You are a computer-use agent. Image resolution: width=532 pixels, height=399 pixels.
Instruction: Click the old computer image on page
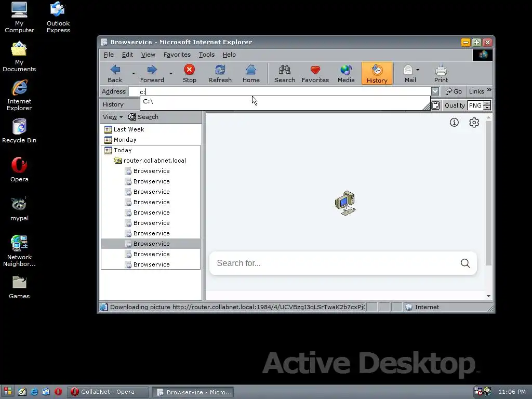tap(345, 203)
